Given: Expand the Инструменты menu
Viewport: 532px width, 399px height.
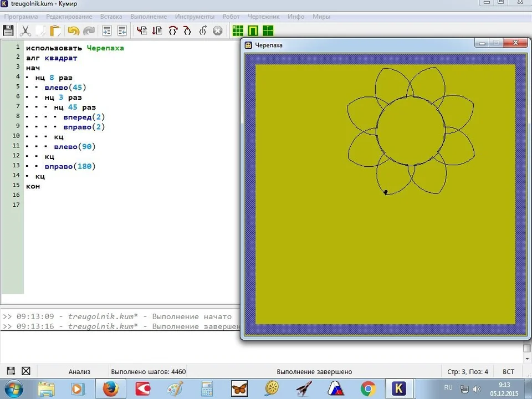Looking at the screenshot, I should (195, 17).
